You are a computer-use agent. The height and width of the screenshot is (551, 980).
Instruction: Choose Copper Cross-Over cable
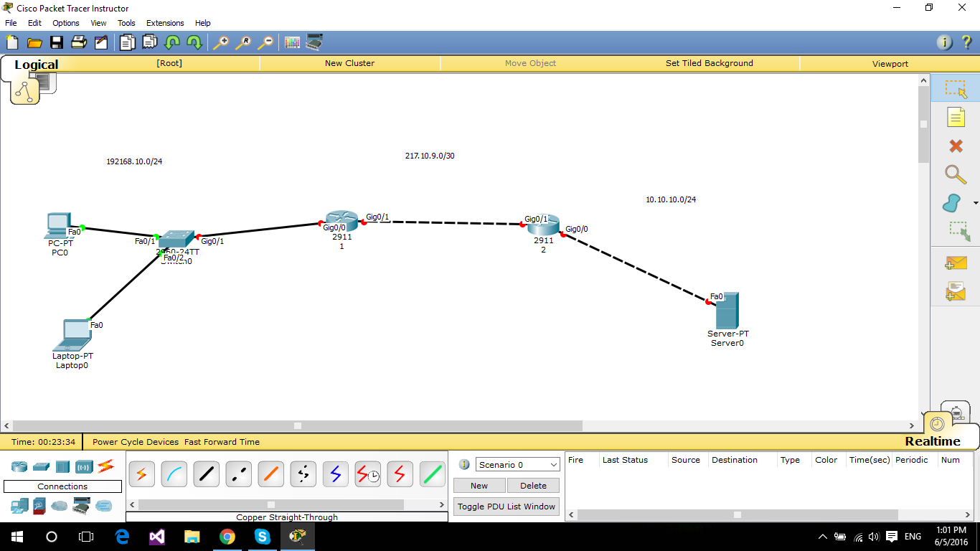click(238, 474)
